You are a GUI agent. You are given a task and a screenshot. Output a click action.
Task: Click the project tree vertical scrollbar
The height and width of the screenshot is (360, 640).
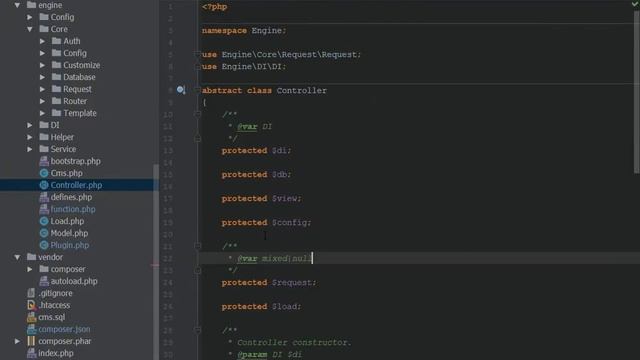pos(156,261)
